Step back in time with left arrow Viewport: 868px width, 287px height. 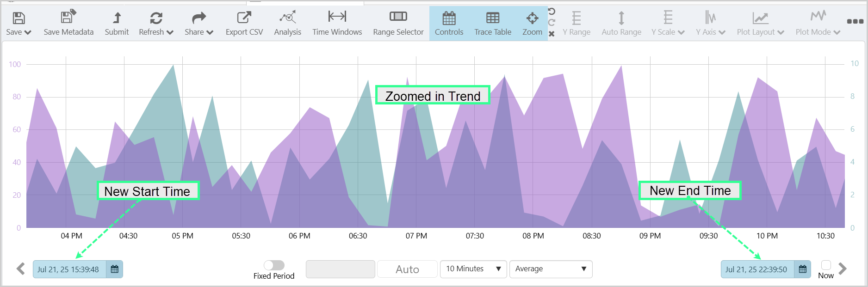point(20,269)
